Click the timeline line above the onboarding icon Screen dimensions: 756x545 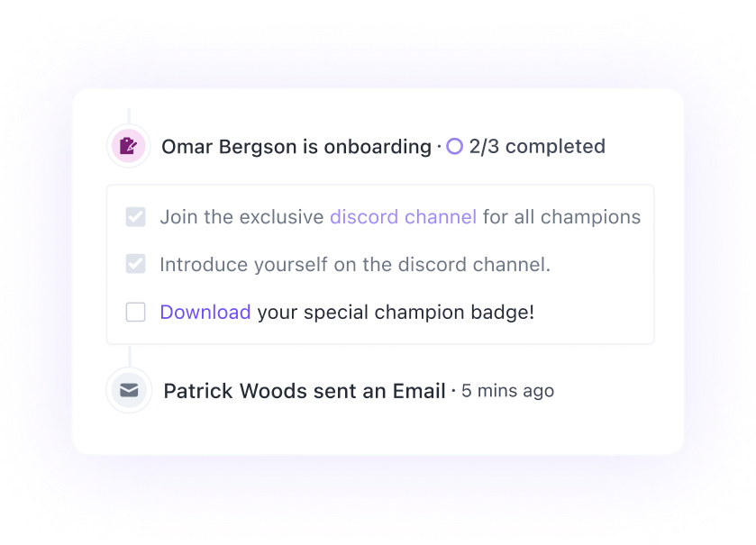pyautogui.click(x=129, y=116)
